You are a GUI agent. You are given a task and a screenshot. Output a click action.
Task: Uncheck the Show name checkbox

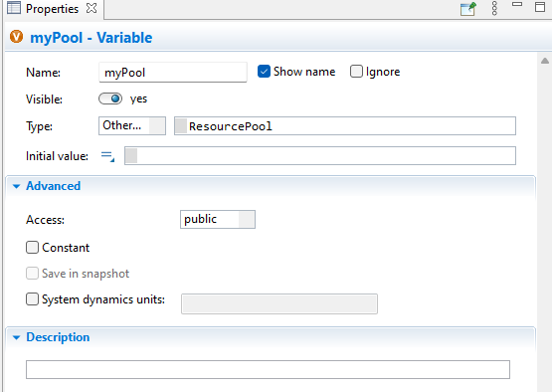point(264,72)
